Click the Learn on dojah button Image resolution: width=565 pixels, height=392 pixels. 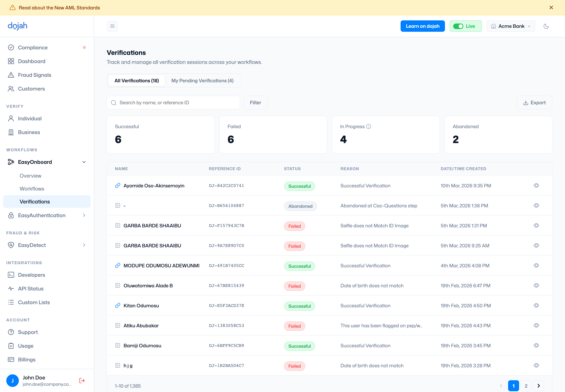click(422, 26)
